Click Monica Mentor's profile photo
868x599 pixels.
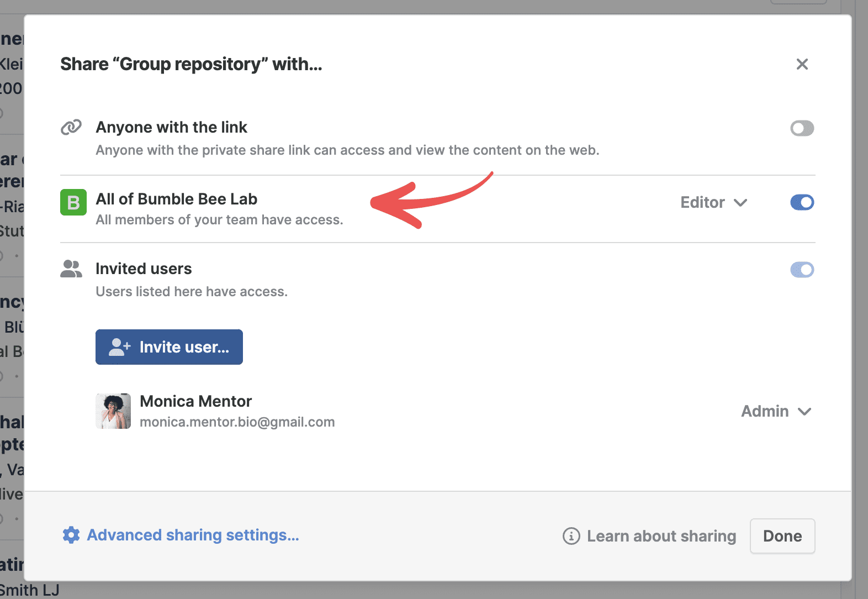coord(113,411)
